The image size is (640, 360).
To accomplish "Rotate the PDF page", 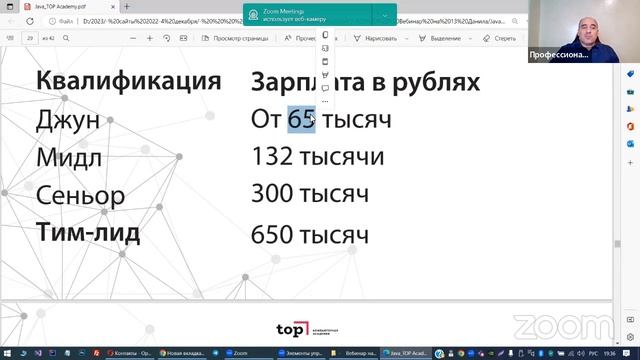I will pos(166,38).
